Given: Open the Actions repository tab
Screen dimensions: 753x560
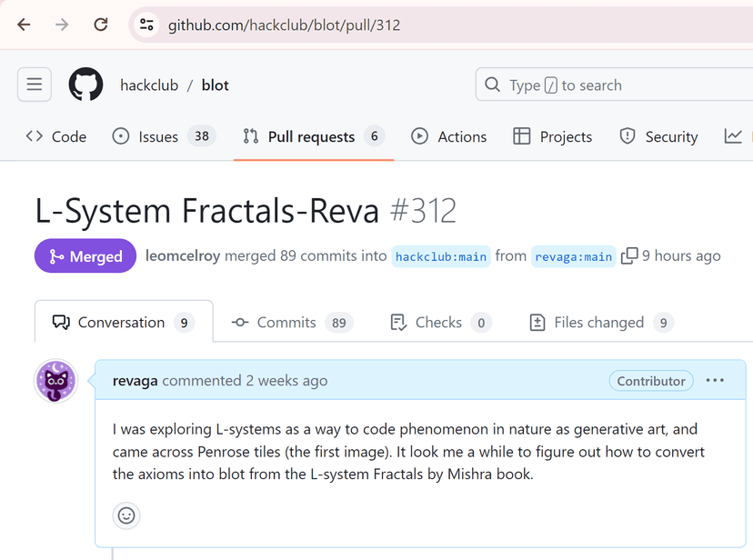Looking at the screenshot, I should pyautogui.click(x=449, y=136).
